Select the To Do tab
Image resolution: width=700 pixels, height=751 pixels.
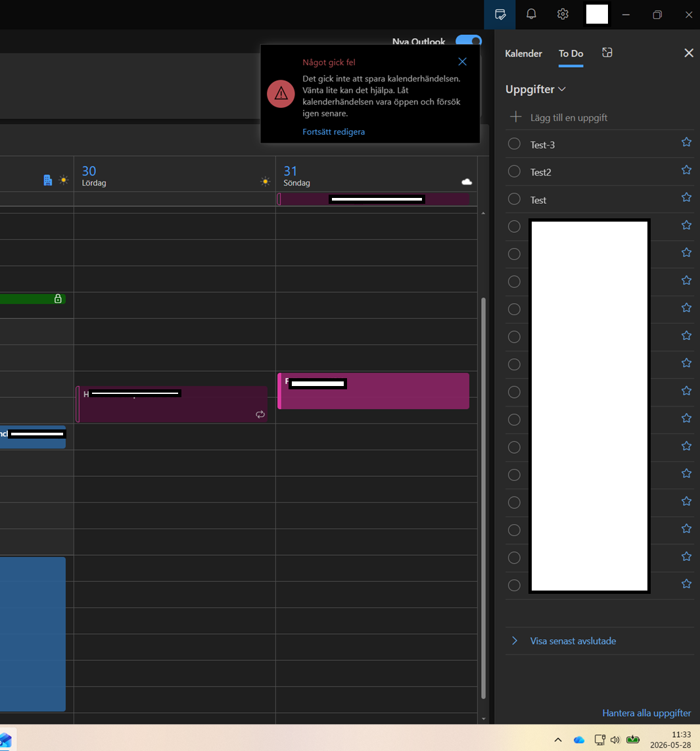[x=571, y=53]
